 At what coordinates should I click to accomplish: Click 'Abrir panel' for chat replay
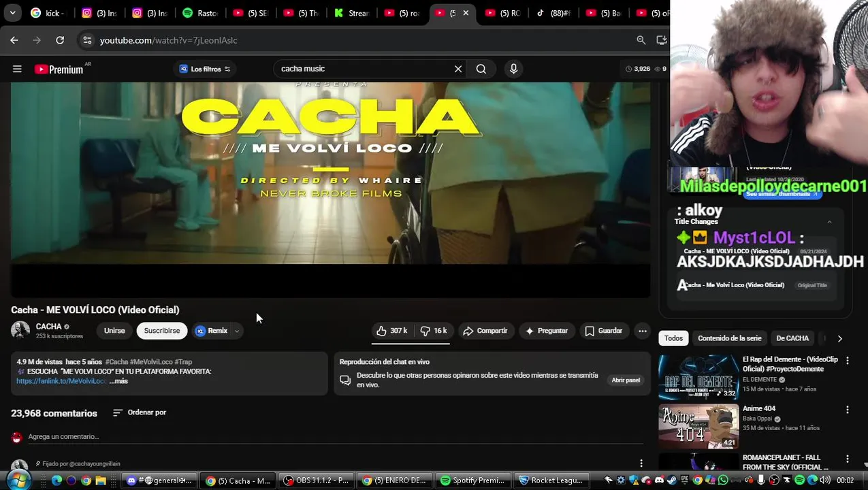tap(626, 380)
